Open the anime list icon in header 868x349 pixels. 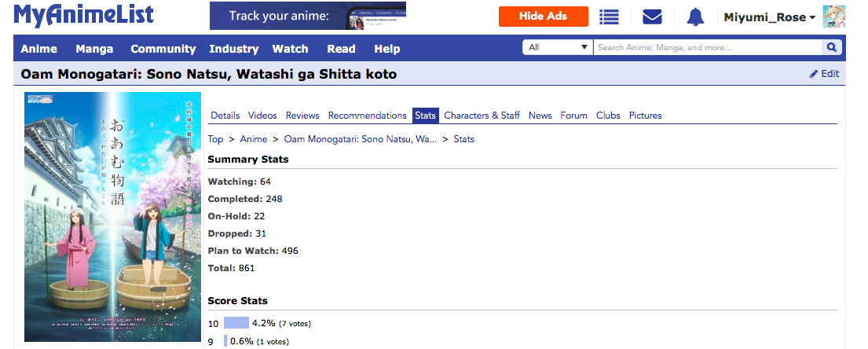tap(609, 17)
